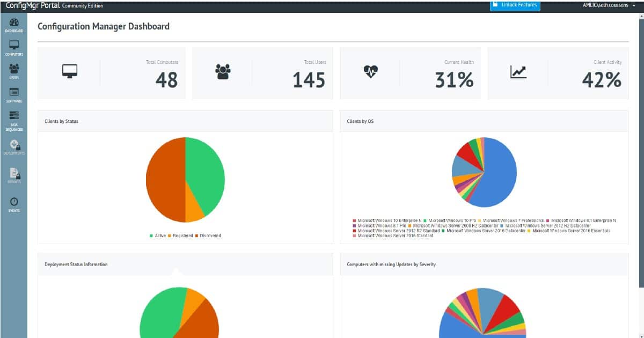Click the heartbeat icon in Current Health card

click(370, 71)
